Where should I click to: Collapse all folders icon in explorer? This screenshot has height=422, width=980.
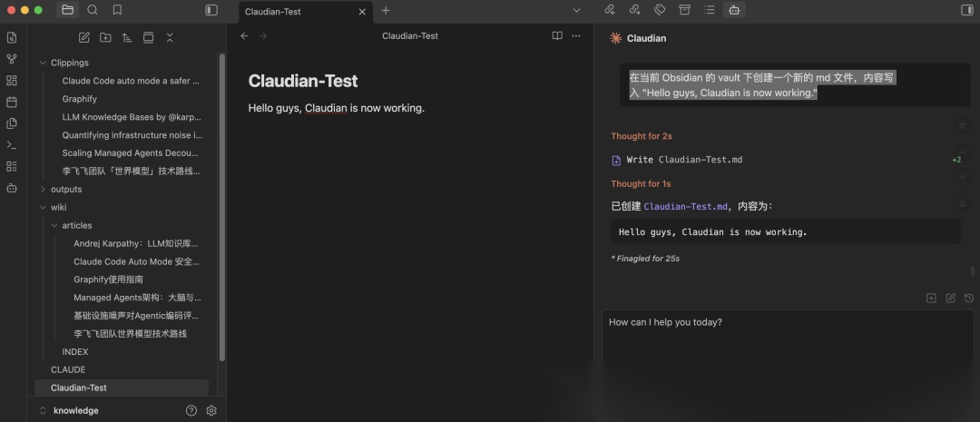pyautogui.click(x=170, y=37)
